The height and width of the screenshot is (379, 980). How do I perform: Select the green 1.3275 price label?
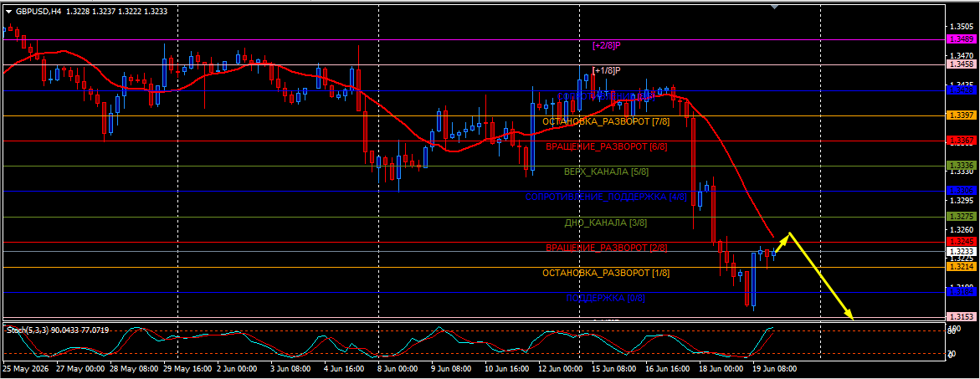pos(960,217)
